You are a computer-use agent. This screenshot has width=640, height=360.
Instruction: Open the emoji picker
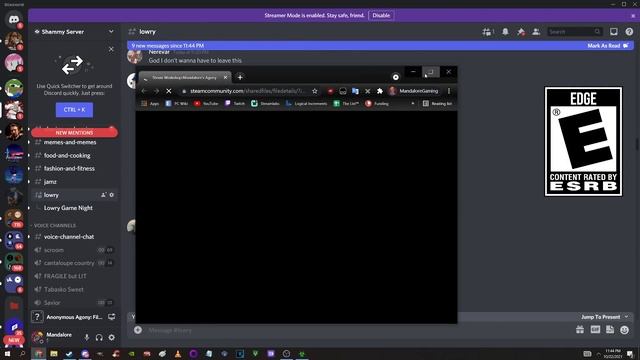[624, 330]
